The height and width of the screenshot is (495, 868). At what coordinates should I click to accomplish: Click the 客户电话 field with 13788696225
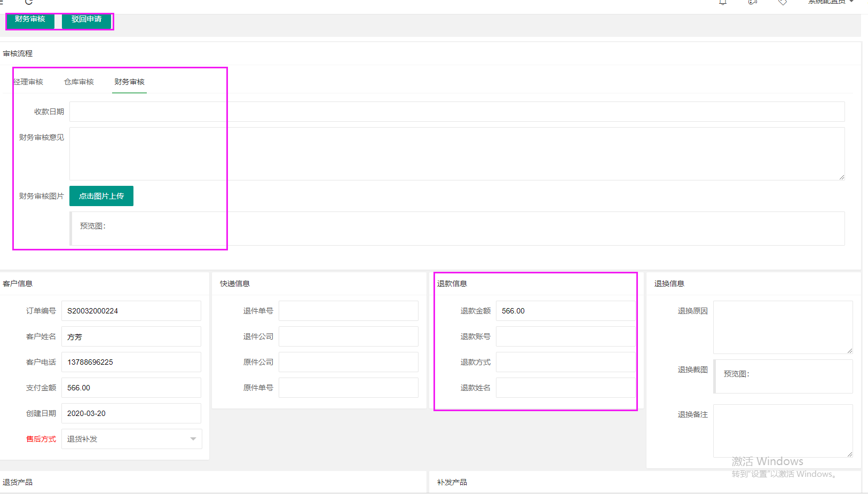(131, 362)
